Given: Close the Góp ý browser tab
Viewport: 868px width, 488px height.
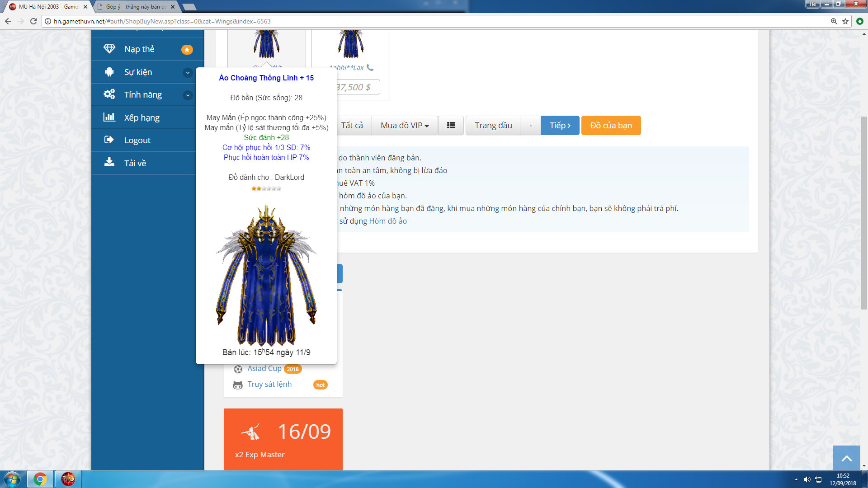Looking at the screenshot, I should pyautogui.click(x=173, y=7).
